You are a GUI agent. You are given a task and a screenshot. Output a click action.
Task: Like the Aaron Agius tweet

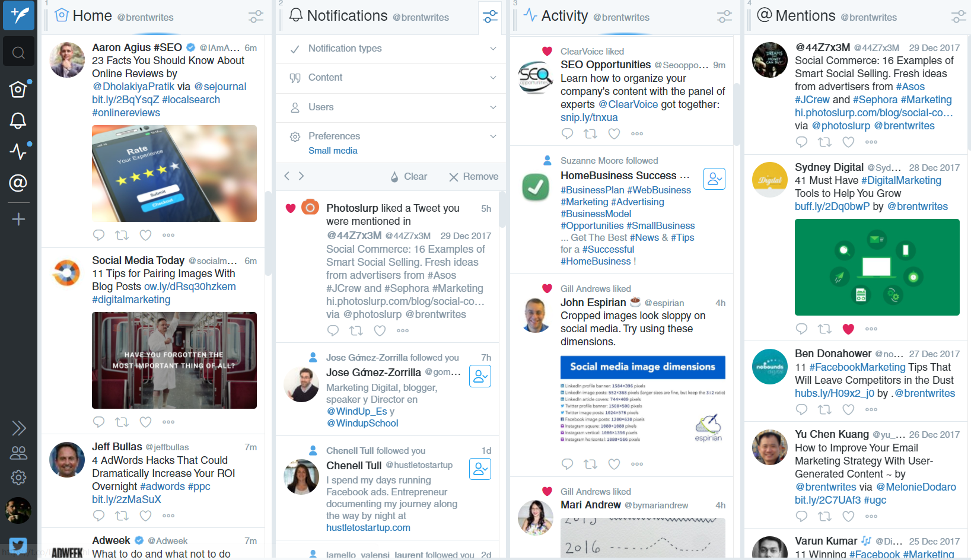coord(145,235)
